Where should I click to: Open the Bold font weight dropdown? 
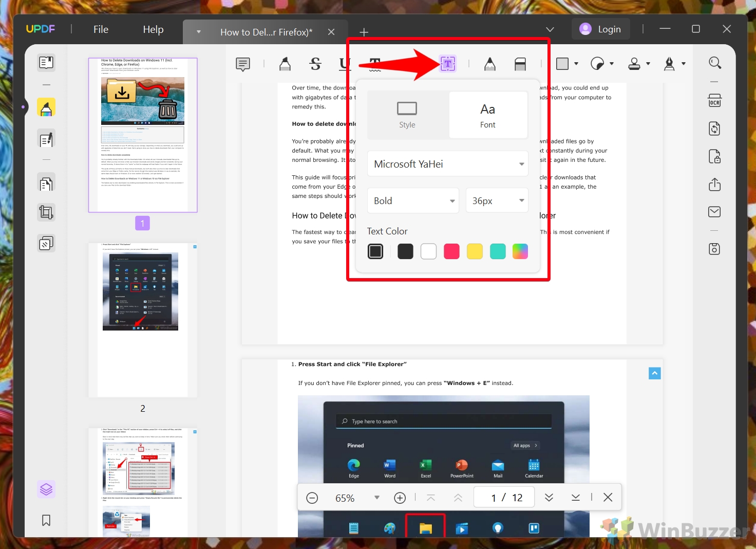(x=413, y=200)
